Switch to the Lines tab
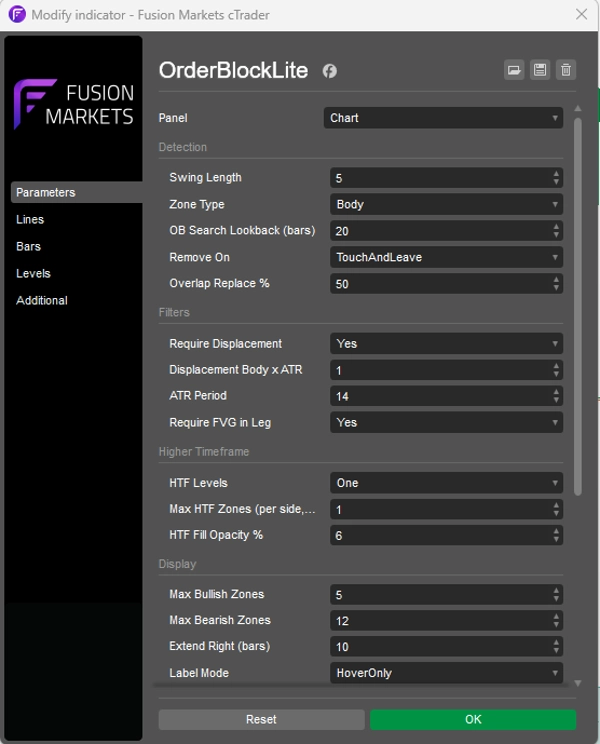Image resolution: width=600 pixels, height=744 pixels. (x=30, y=219)
